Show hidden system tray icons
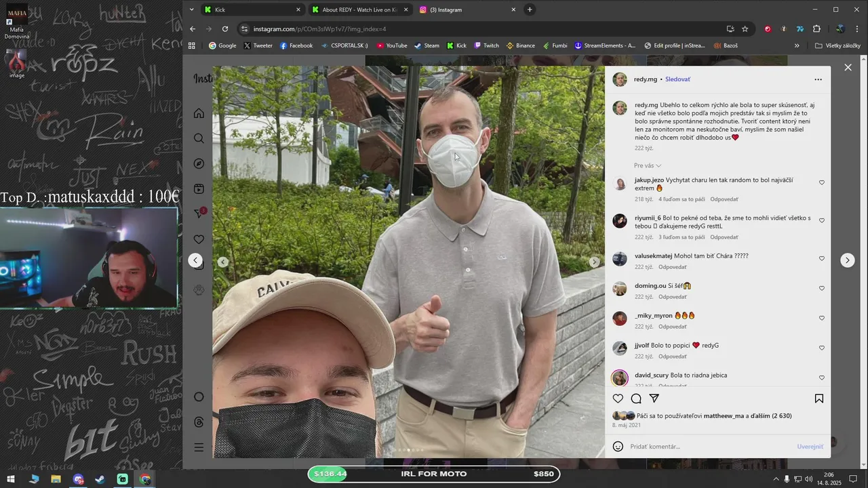The height and width of the screenshot is (488, 868). pyautogui.click(x=776, y=479)
